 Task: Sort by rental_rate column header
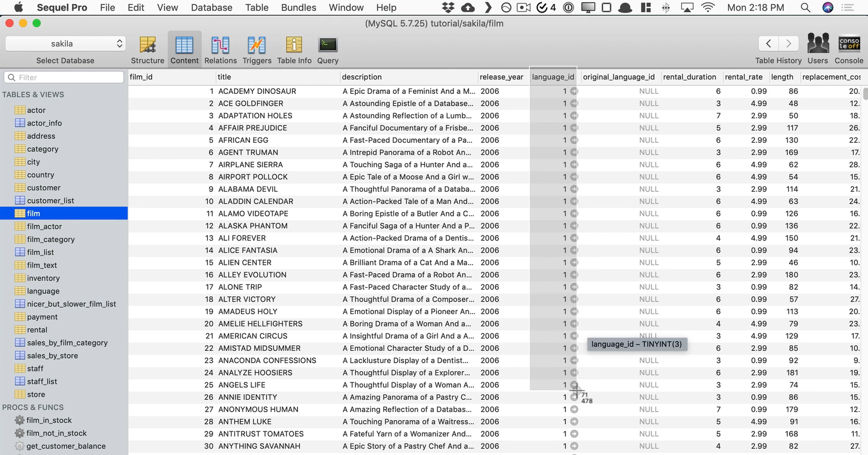pos(745,77)
